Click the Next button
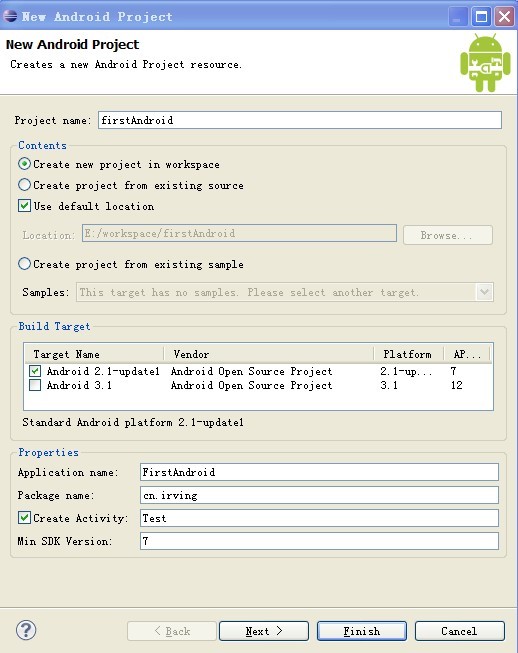 coord(264,631)
